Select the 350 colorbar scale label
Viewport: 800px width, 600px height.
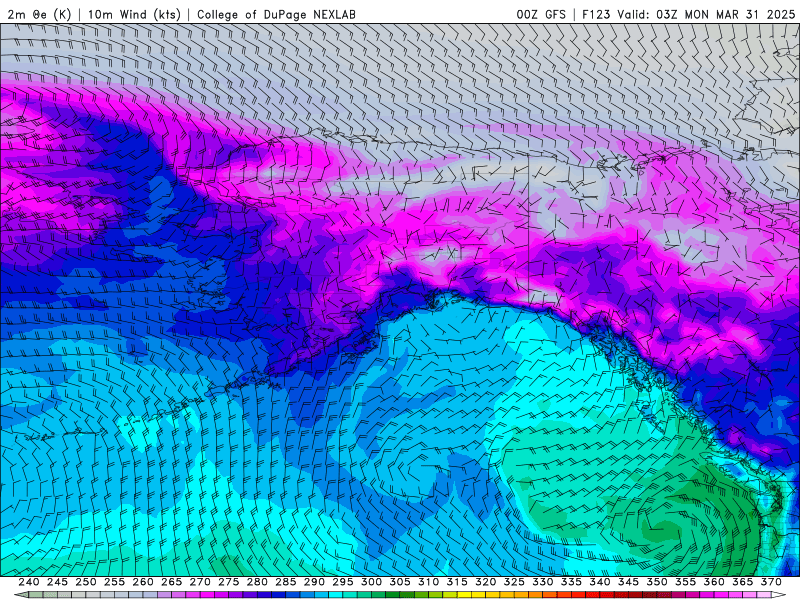point(657,582)
